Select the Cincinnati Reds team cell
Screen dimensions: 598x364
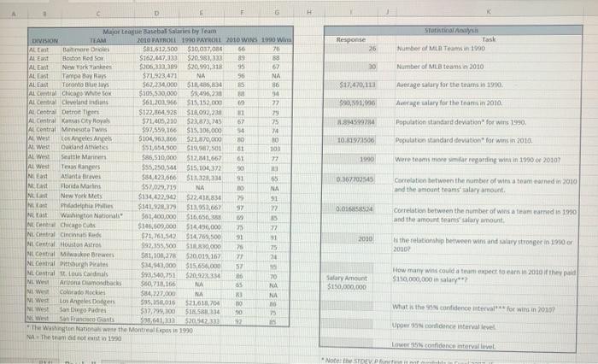point(97,235)
